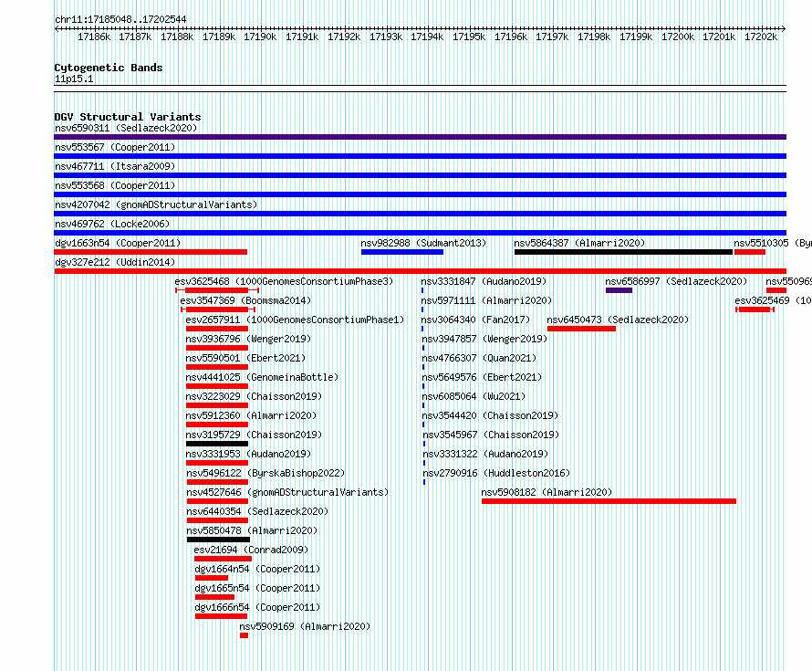Click dgv1666n54 (Cooper2011) label

257,607
